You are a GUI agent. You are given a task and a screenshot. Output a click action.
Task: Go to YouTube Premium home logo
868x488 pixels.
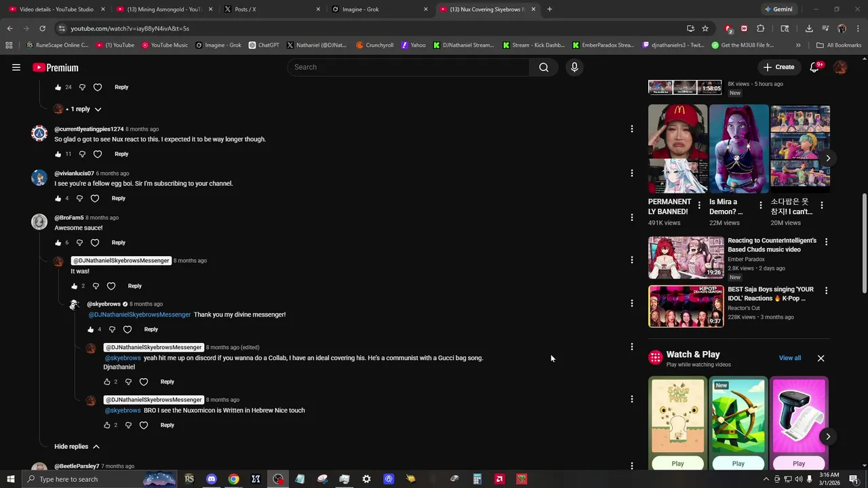click(x=56, y=67)
